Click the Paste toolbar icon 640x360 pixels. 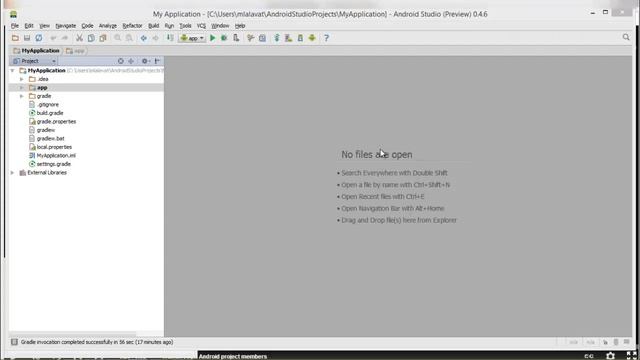pyautogui.click(x=103, y=38)
